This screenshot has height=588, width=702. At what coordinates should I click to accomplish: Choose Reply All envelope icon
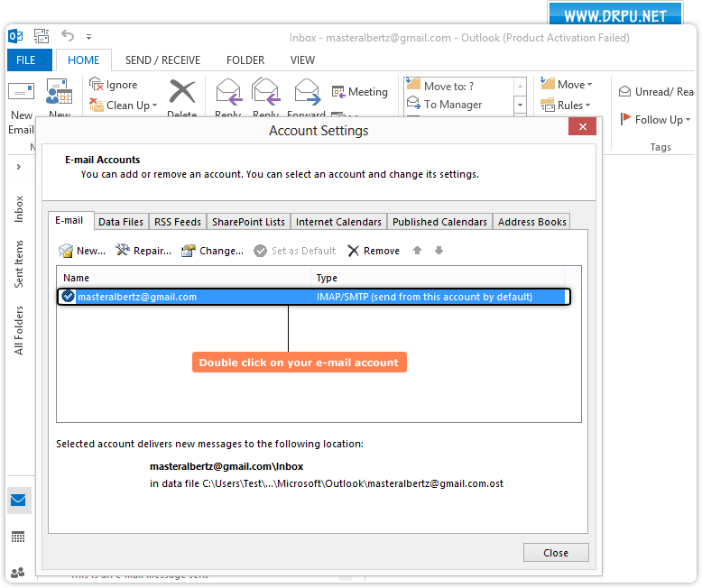click(266, 92)
